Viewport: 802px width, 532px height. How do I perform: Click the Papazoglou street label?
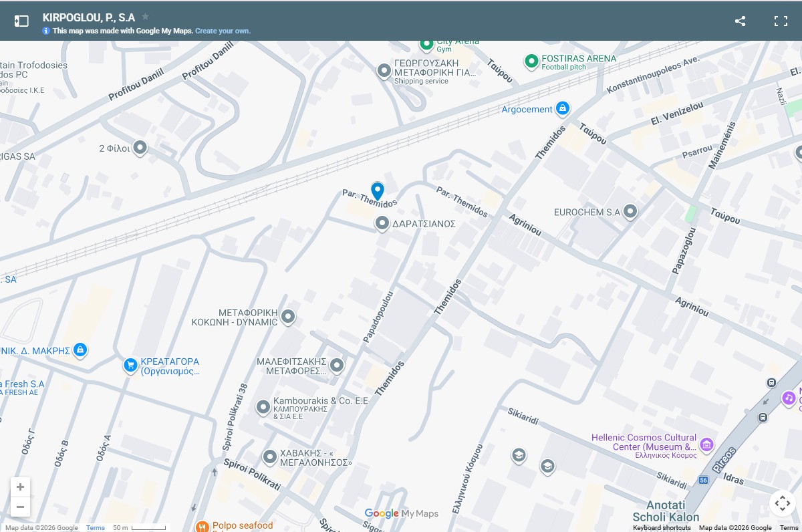tap(683, 251)
